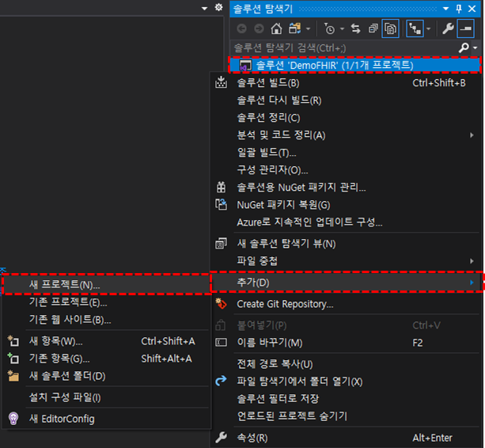Select Create Git Repository... entry

[x=345, y=304]
